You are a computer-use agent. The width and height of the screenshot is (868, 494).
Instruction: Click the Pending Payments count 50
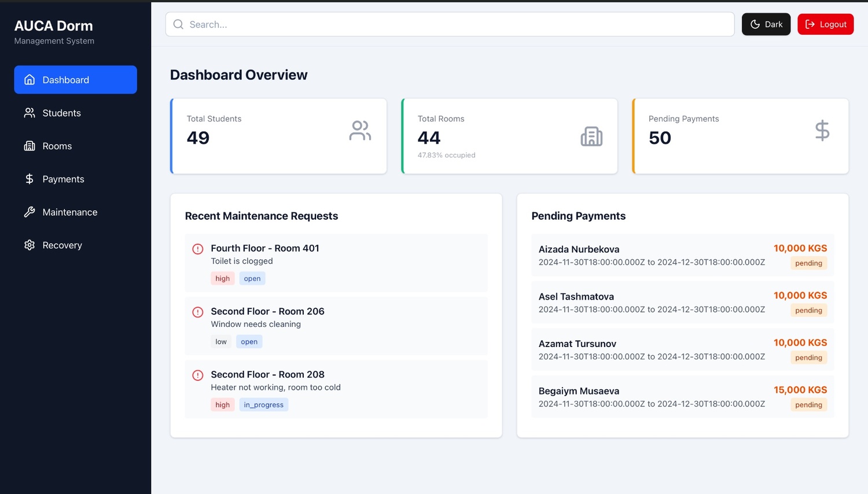tap(660, 138)
